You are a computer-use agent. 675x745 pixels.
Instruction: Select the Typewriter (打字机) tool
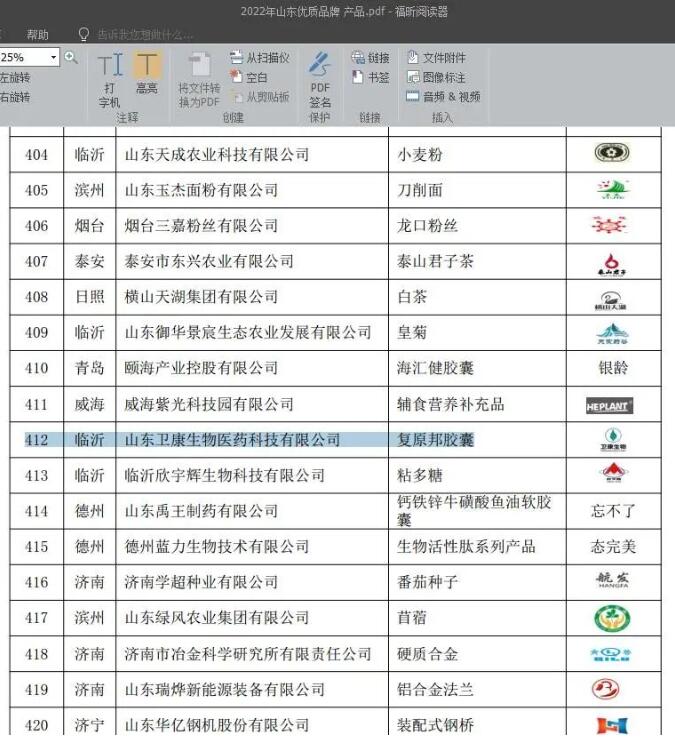tap(110, 76)
